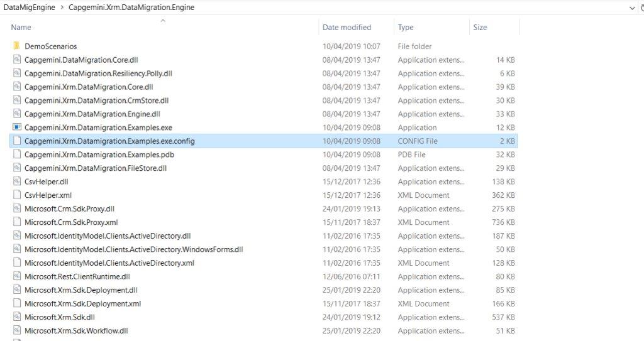This screenshot has height=341, width=644.
Task: Select Capgemini.Xrm.DataMigration.FileStore.dll file name
Action: 96,168
